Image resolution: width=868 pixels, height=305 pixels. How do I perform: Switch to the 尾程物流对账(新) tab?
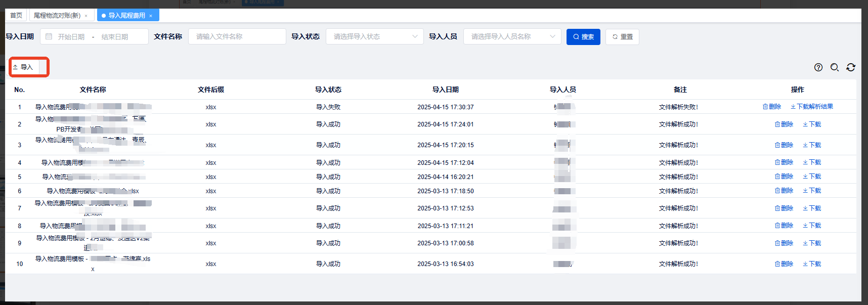tap(57, 16)
